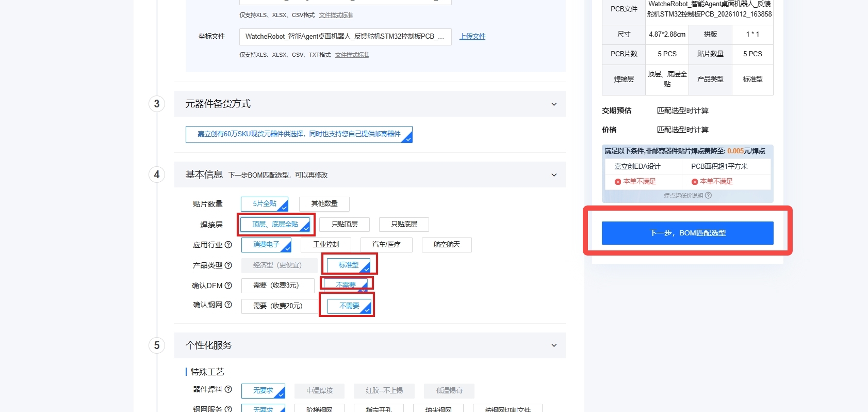Click help icon beside 焊点超低价说明
This screenshot has height=412, width=868.
708,196
